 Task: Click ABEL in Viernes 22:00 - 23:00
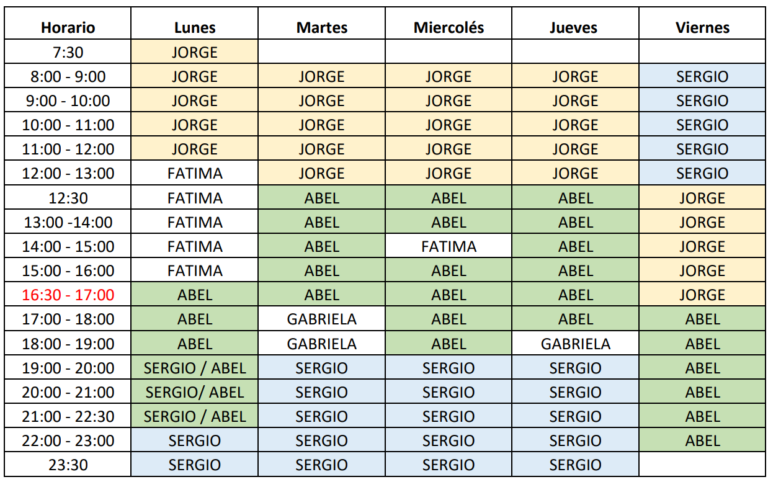click(x=702, y=440)
